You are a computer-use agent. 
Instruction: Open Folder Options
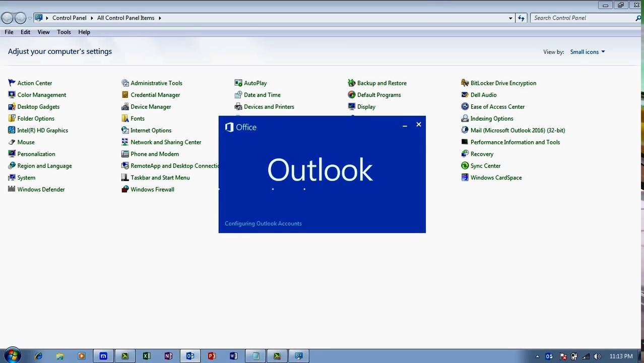(x=31, y=118)
